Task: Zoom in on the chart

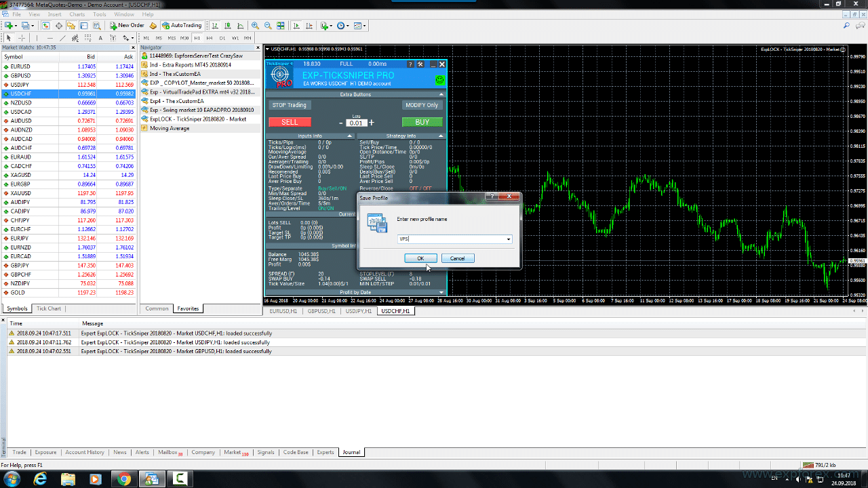Action: (255, 26)
